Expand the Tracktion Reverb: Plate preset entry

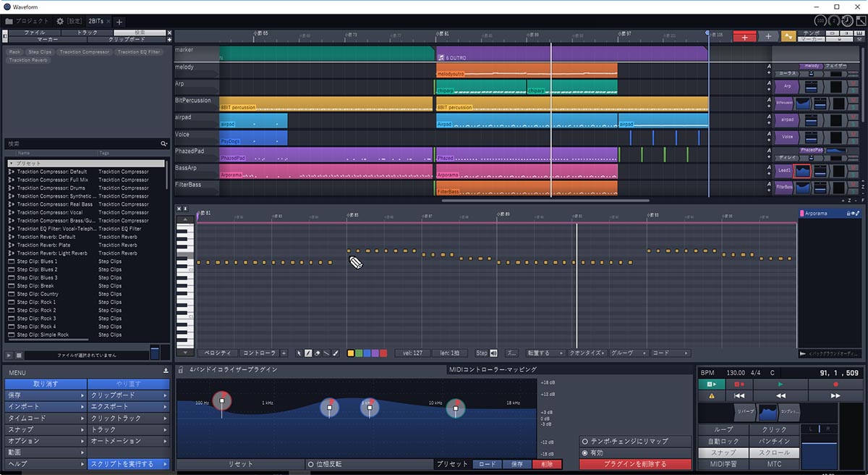[x=13, y=245]
